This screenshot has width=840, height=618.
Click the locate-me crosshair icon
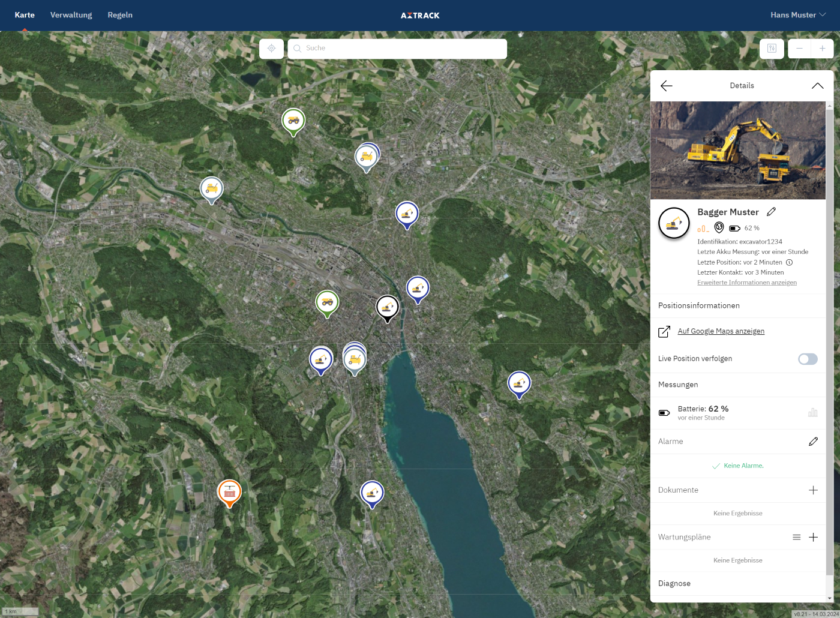[x=271, y=49]
